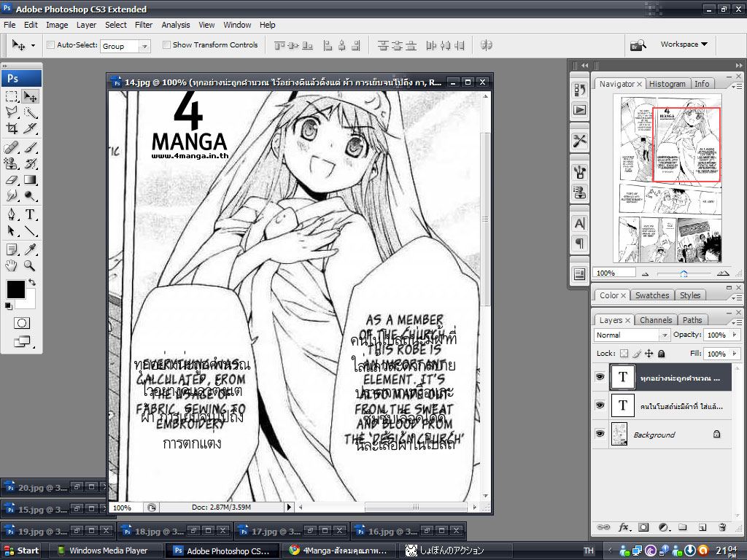Select the Healing Brush tool
The height and width of the screenshot is (560, 747).
(x=12, y=147)
